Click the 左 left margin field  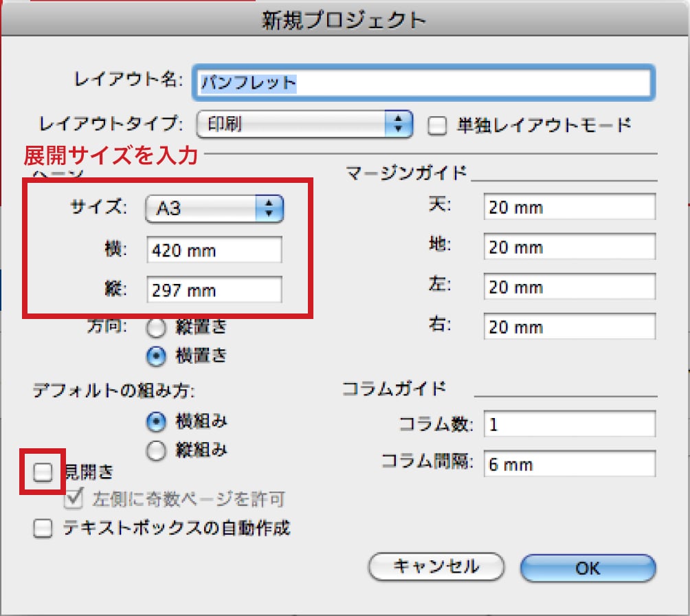[x=568, y=287]
